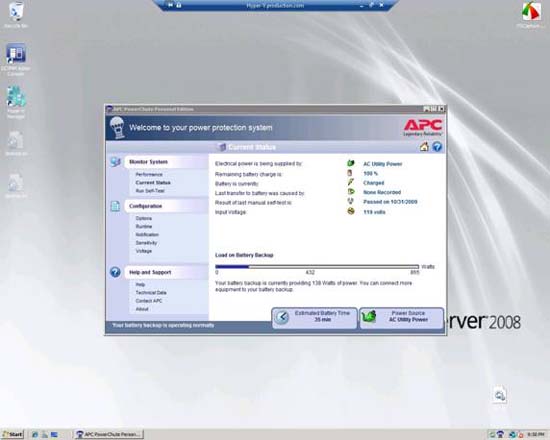The height and width of the screenshot is (440, 550).
Task: Select Current Status in the sidebar
Action: click(153, 182)
